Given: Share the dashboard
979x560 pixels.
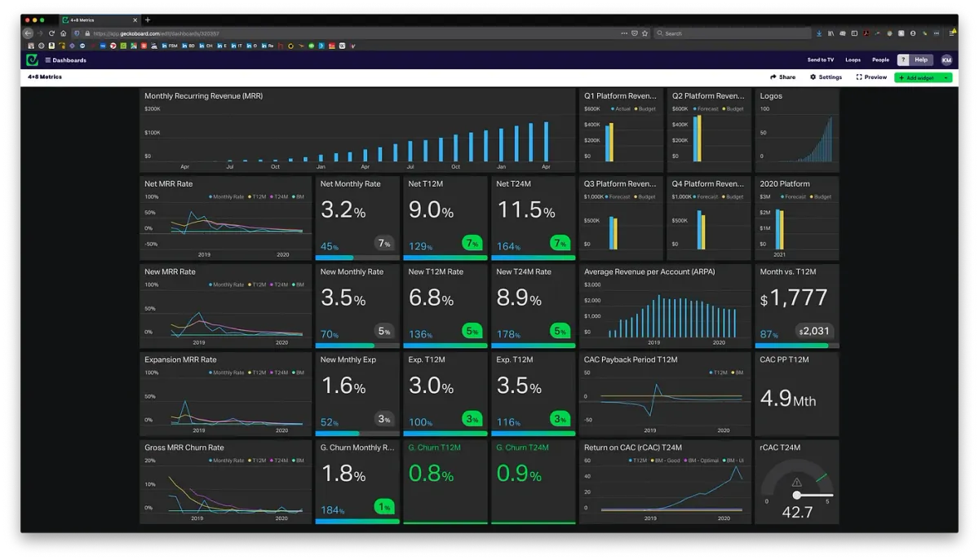Looking at the screenshot, I should click(782, 77).
